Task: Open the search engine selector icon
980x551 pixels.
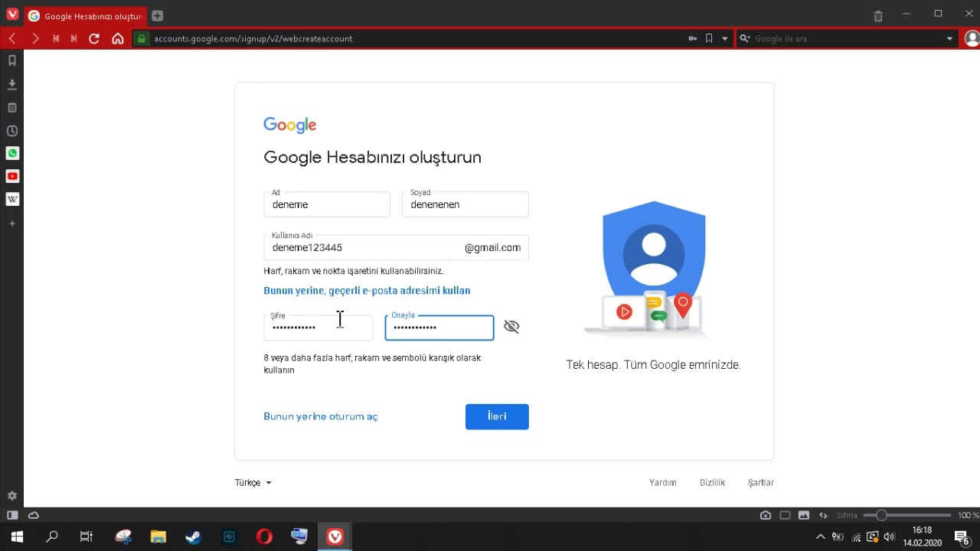Action: point(745,38)
